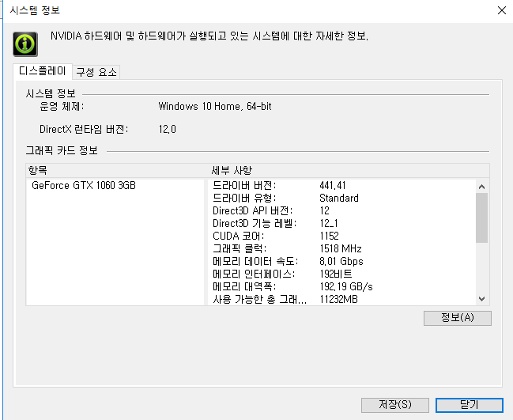The width and height of the screenshot is (513, 420).
Task: Select the 그래픽 클럭 row
Action: coord(342,249)
